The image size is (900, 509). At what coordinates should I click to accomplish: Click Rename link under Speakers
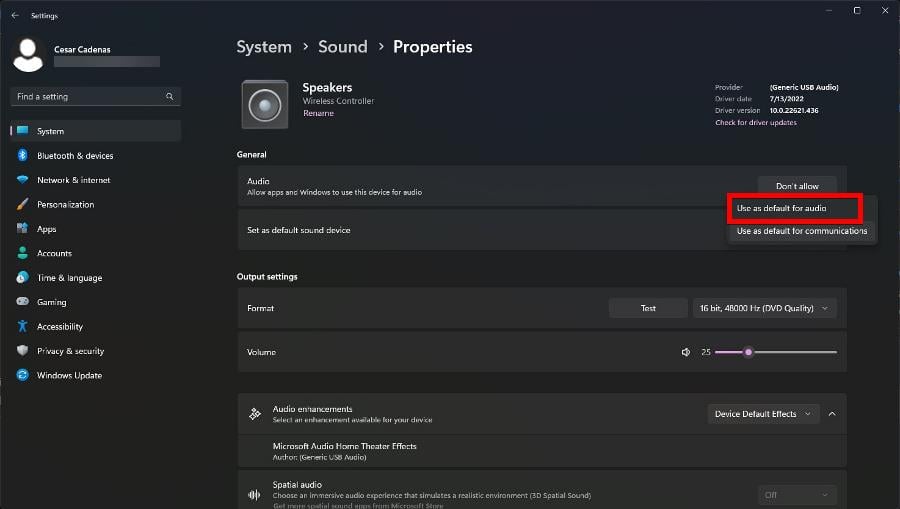[x=319, y=113]
